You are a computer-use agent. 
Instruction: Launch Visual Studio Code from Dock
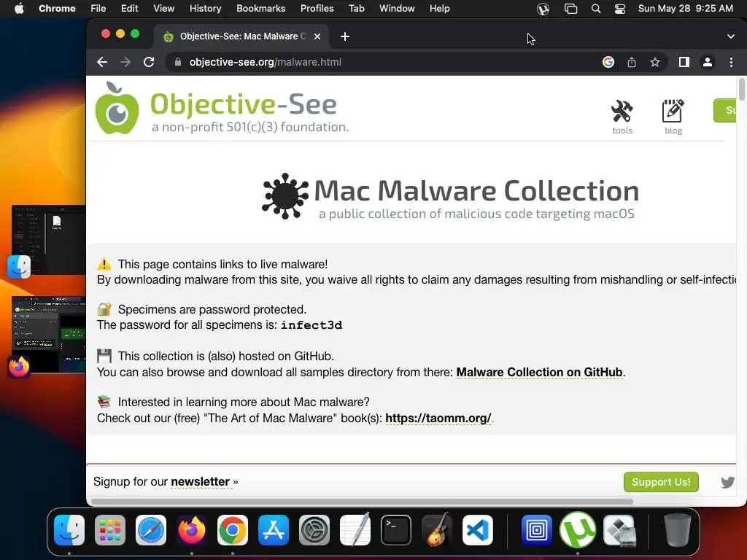[x=478, y=530]
